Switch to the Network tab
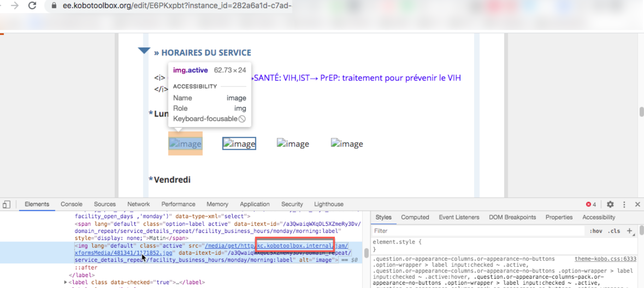 pos(138,204)
